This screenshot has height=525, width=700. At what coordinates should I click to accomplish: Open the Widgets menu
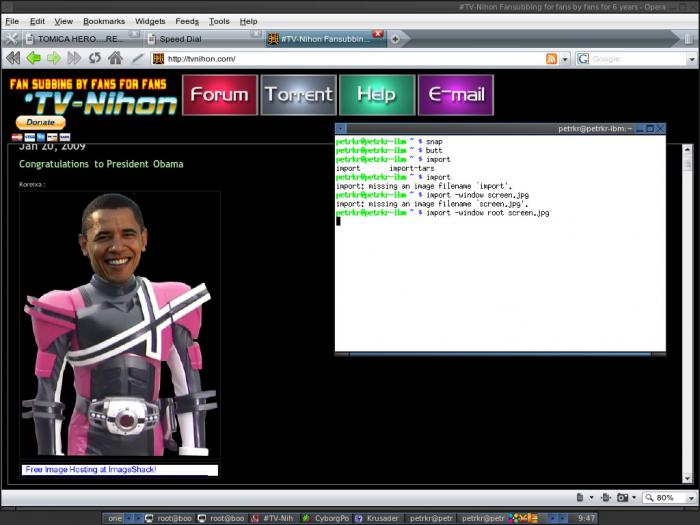[x=150, y=21]
